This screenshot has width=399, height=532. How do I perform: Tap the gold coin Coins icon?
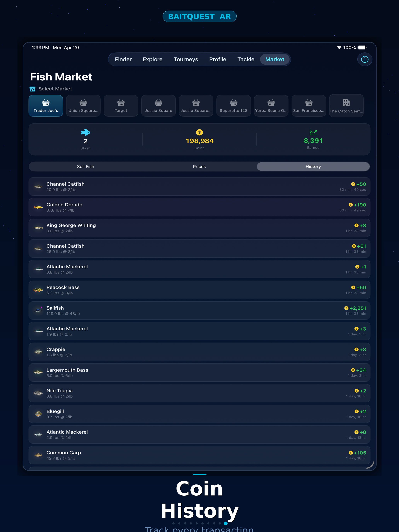coord(199,132)
